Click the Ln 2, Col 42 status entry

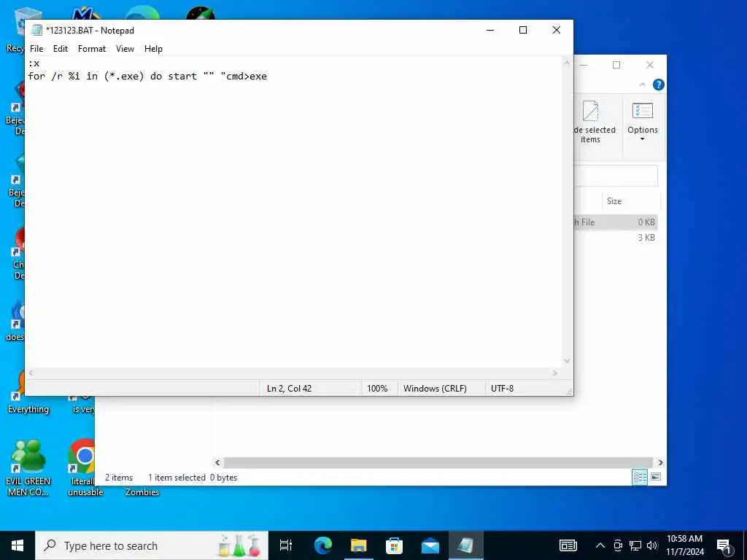[x=289, y=388]
